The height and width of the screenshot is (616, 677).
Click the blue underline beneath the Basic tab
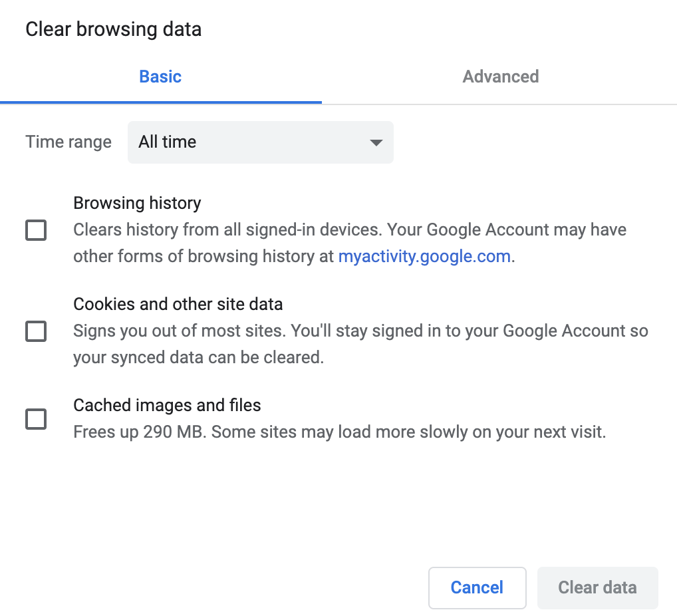pos(160,102)
